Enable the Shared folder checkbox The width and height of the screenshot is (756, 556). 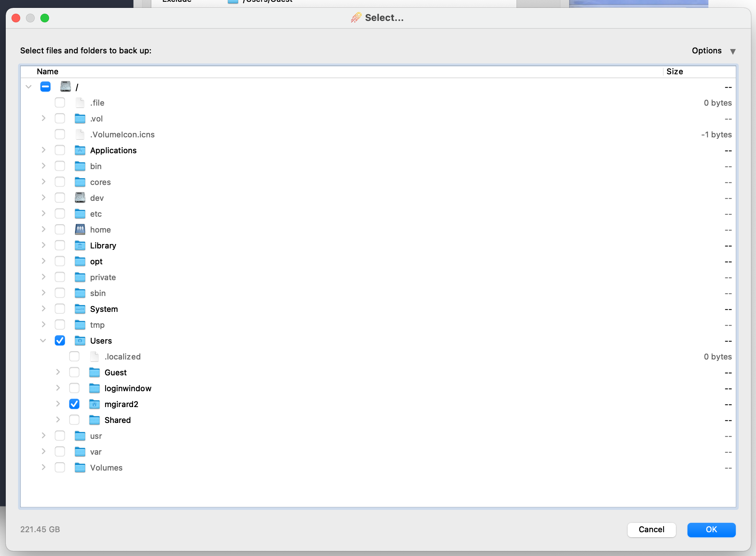point(74,420)
